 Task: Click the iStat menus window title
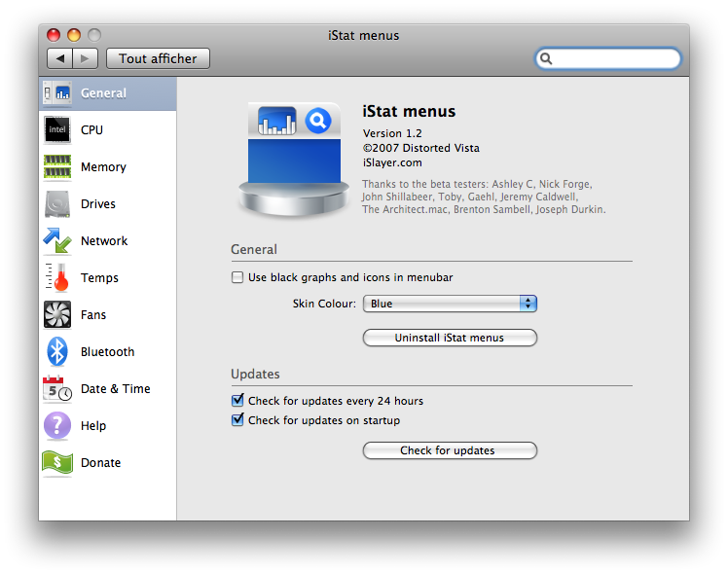[364, 35]
